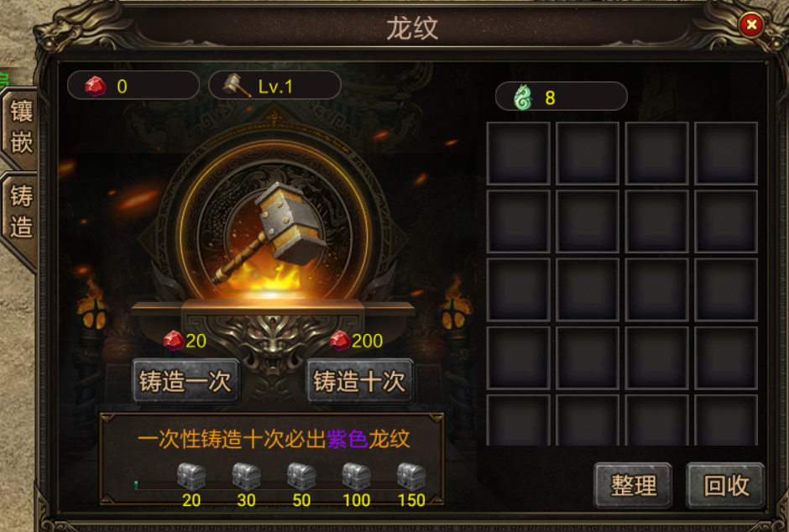Switch to the 镶嵌 tab
The width and height of the screenshot is (789, 532).
click(20, 128)
